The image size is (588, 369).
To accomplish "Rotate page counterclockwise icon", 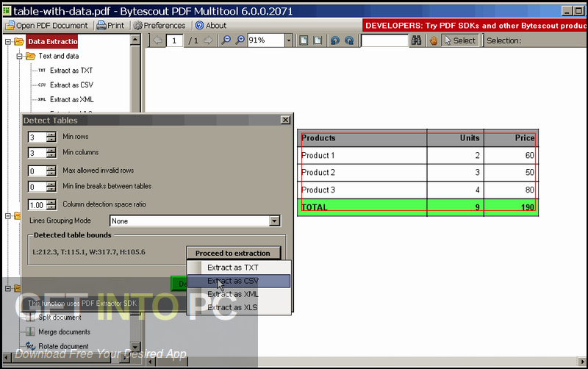I will tap(335, 40).
